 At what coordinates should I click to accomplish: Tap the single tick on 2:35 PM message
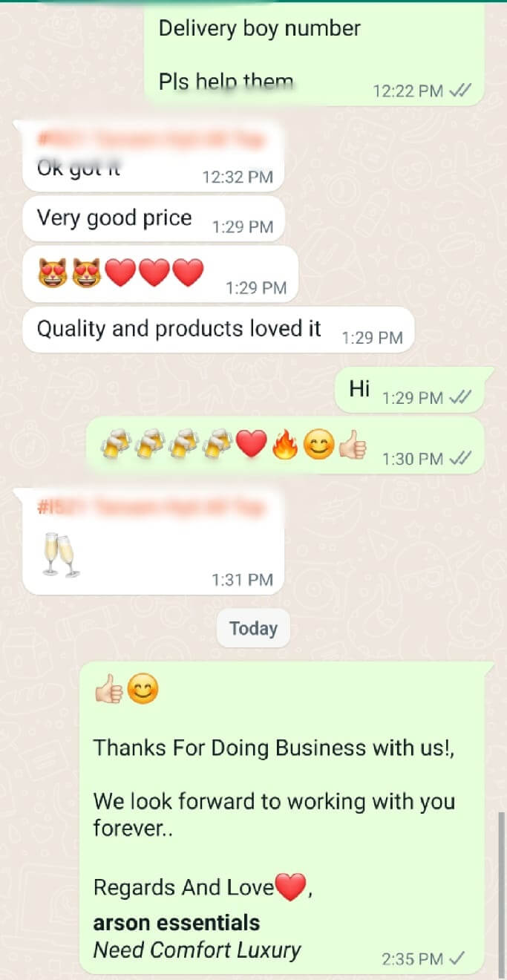point(458,958)
